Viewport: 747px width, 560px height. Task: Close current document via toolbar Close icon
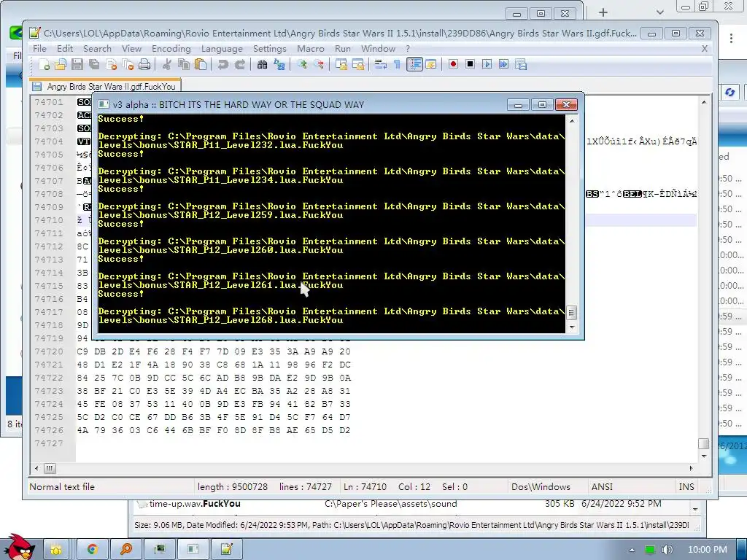point(112,64)
